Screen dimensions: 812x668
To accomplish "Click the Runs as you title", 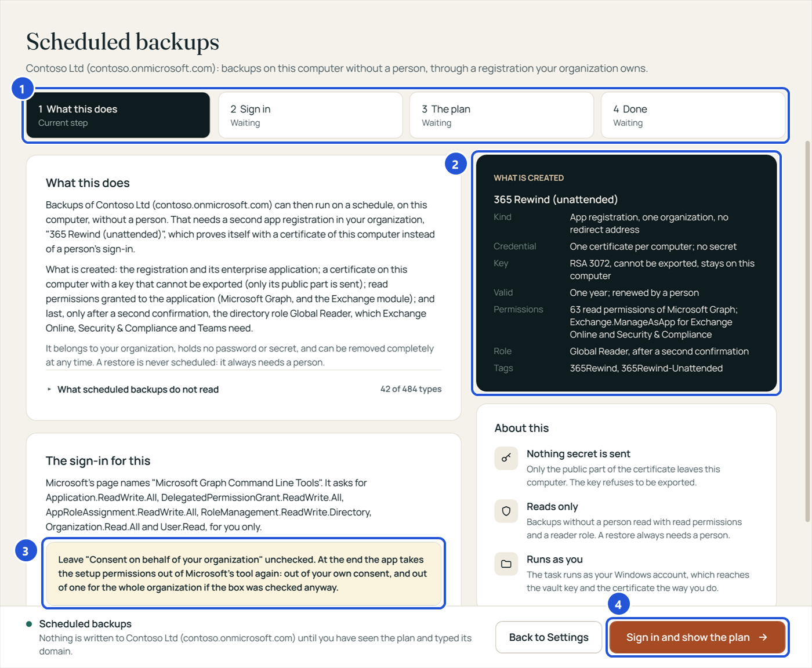I will (554, 560).
